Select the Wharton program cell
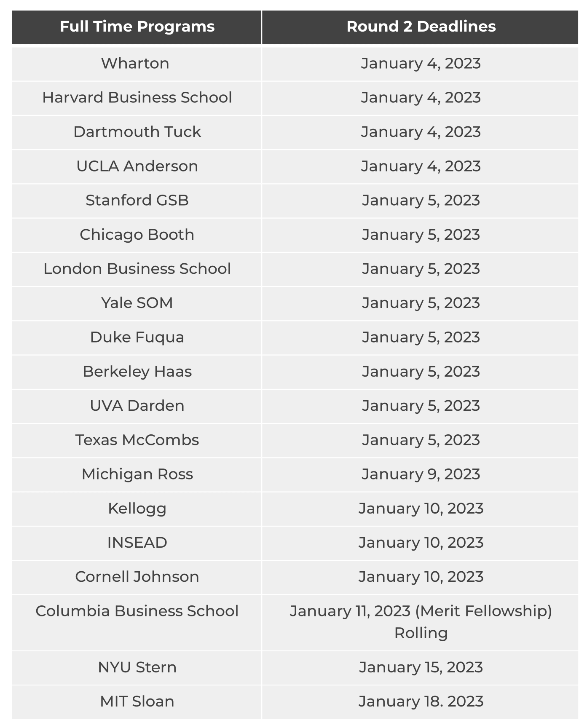Viewport: 587px width, 728px height. pyautogui.click(x=135, y=63)
